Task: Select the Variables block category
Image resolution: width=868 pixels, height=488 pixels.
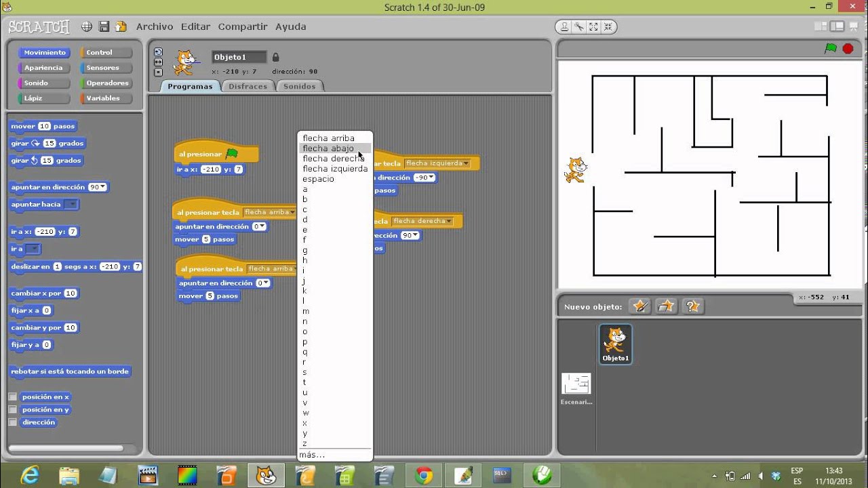Action: tap(105, 98)
